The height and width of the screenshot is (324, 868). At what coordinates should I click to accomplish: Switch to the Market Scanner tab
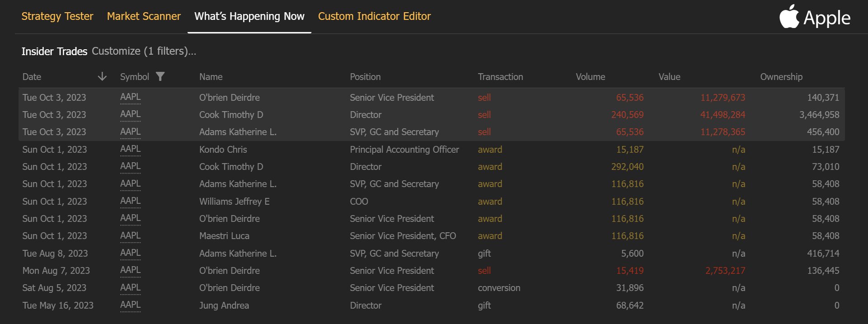tap(144, 16)
